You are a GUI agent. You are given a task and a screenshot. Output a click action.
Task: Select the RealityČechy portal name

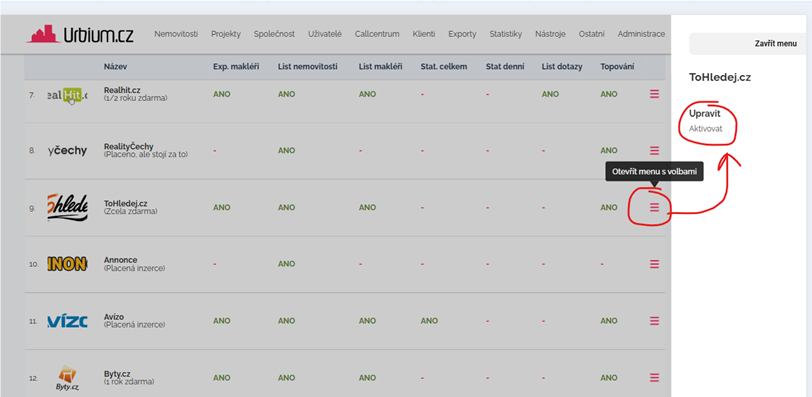coord(128,146)
